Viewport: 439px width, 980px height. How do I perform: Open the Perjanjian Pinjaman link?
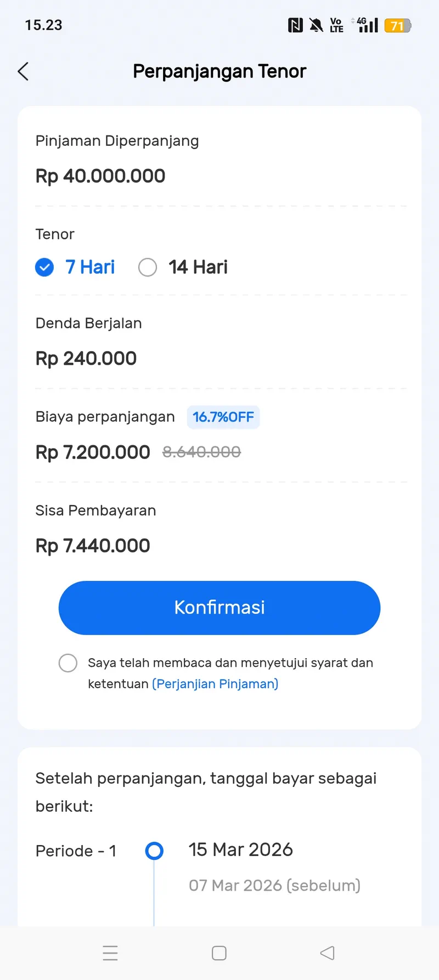[215, 684]
